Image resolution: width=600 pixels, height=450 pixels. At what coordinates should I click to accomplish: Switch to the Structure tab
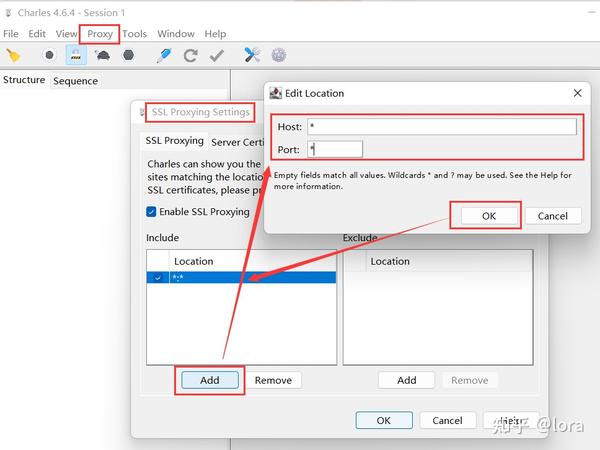[24, 80]
